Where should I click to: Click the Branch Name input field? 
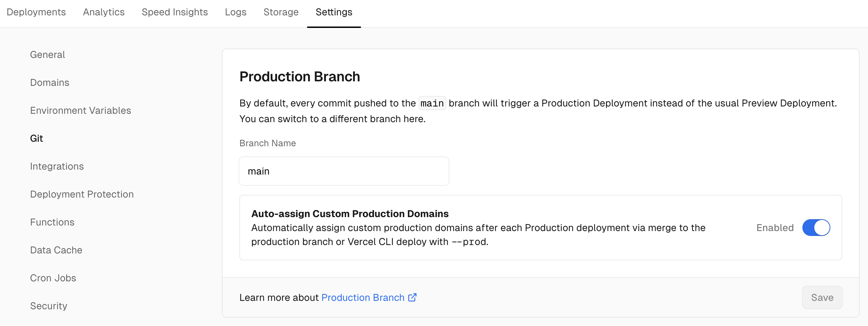pyautogui.click(x=344, y=171)
